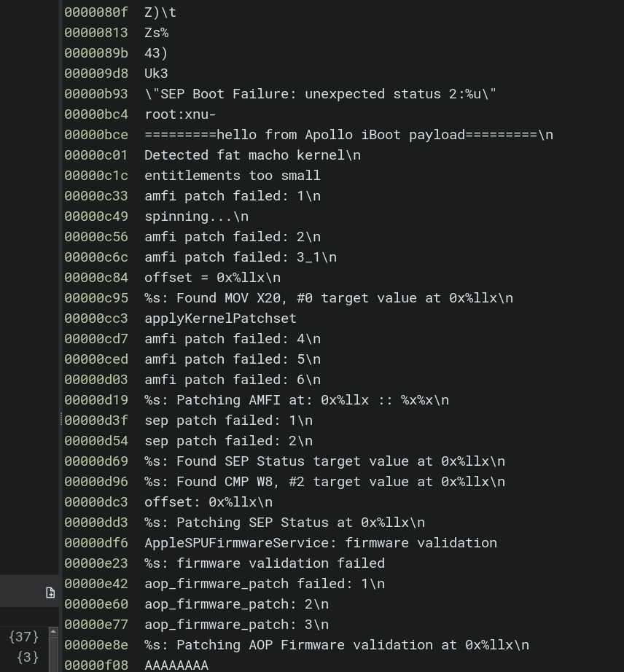Select the {3} entry in left panel
This screenshot has height=672, width=624.
click(x=27, y=657)
